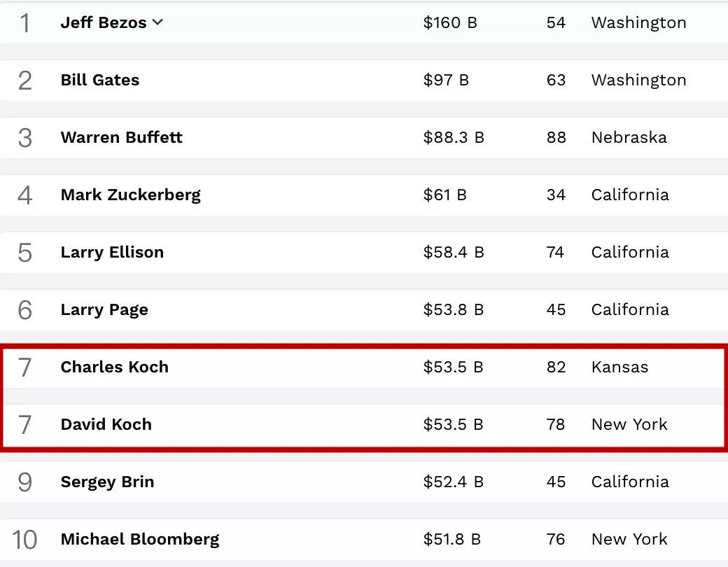Screen dimensions: 728x567
Task: Select Charles Koch's name
Action: (x=114, y=367)
